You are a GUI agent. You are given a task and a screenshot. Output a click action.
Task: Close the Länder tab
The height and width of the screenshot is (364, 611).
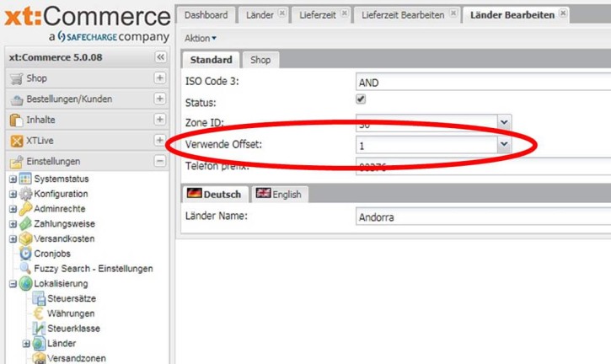coord(282,13)
